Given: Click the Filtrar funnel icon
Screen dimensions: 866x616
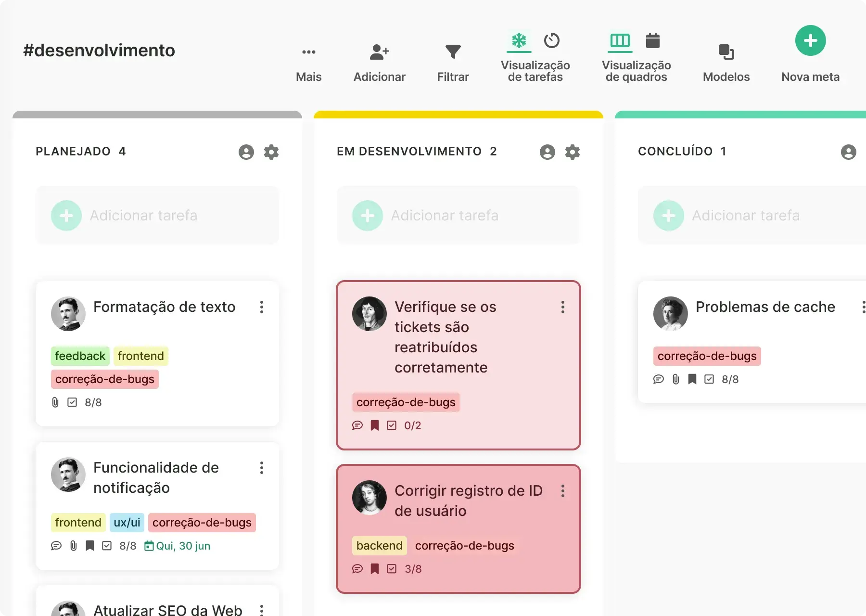Looking at the screenshot, I should point(453,51).
